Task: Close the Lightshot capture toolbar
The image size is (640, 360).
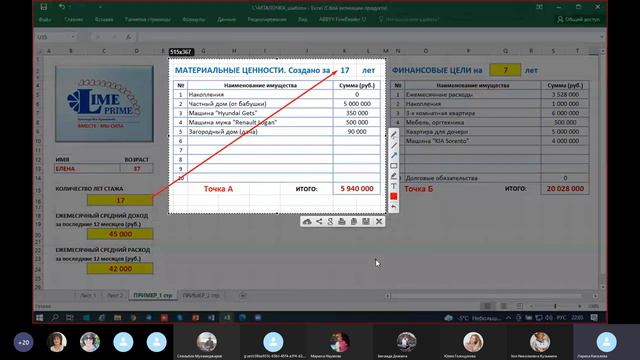Action: click(379, 221)
